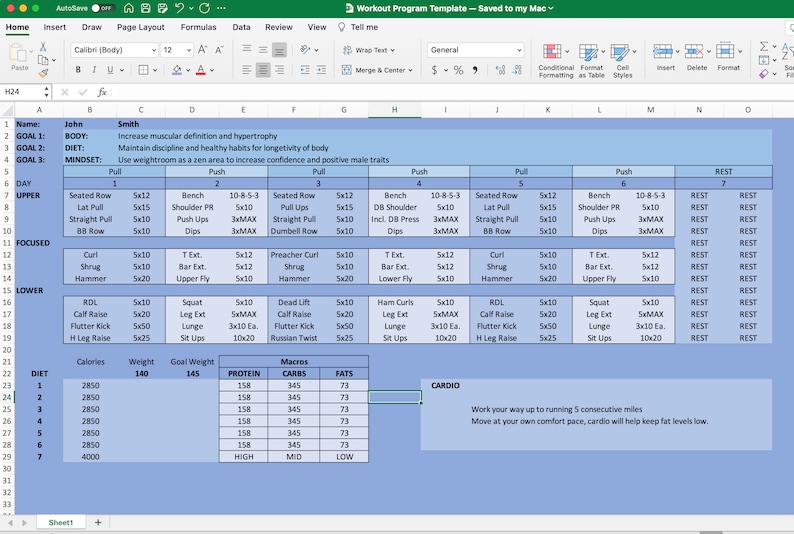Open Cell Styles gallery
Screen dimensions: 794x534
[622, 60]
